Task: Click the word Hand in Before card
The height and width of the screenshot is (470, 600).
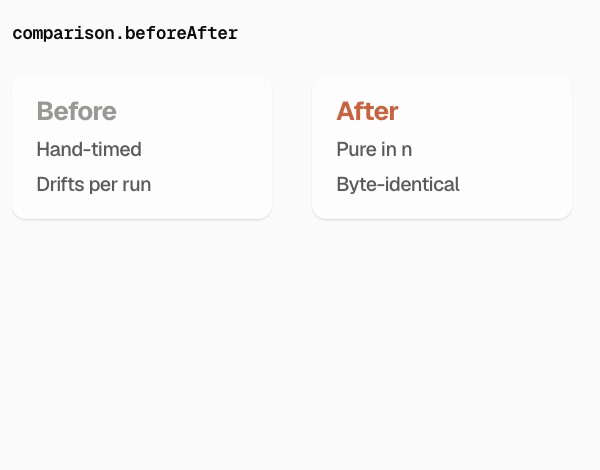Action: point(56,149)
